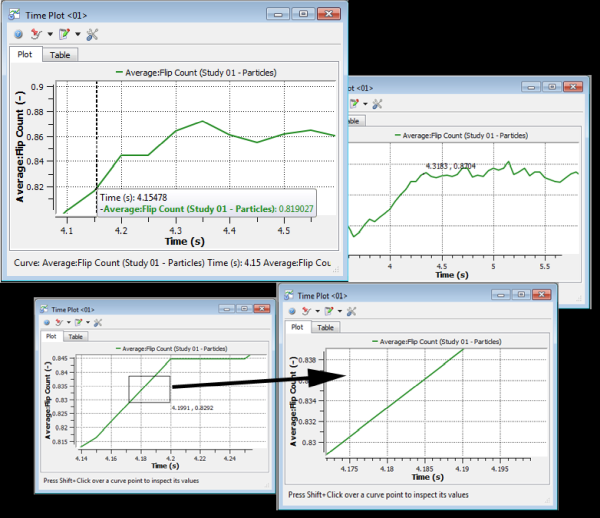Expand the dropdown arrow beside the notepad icon in top-left window
Viewport: 600px width, 518px height.
click(x=78, y=35)
